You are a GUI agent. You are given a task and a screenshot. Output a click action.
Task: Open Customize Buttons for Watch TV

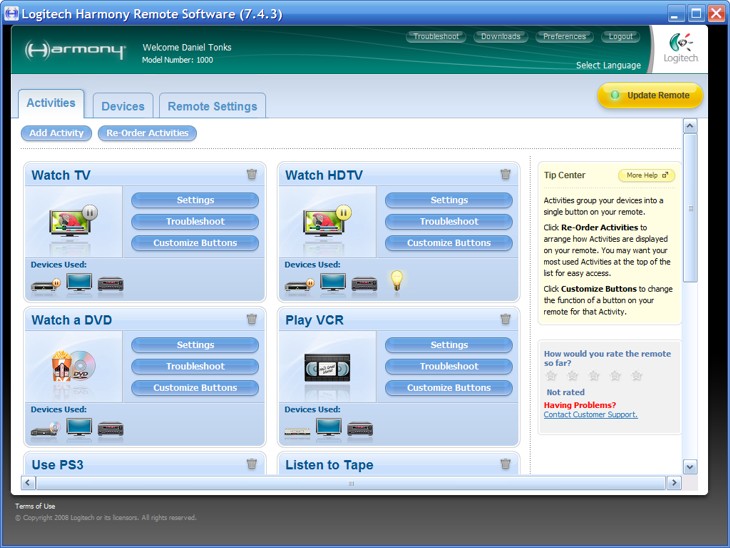195,243
